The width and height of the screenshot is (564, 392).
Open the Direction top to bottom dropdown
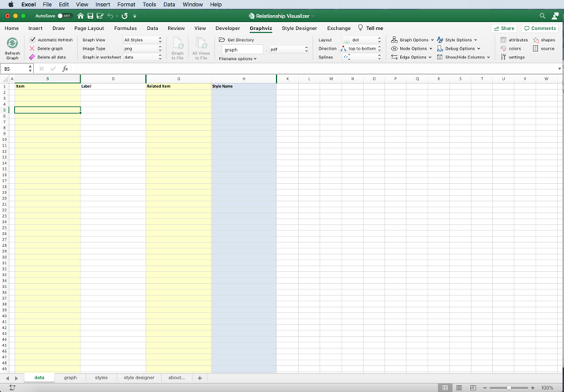[362, 48]
